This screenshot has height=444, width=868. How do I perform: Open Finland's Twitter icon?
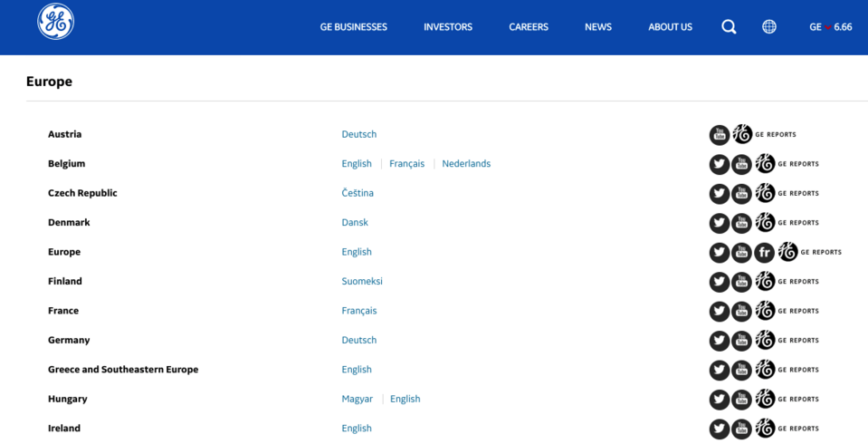click(719, 282)
